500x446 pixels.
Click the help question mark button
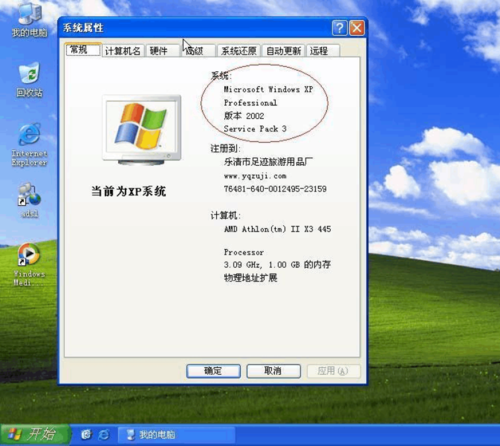pyautogui.click(x=339, y=28)
